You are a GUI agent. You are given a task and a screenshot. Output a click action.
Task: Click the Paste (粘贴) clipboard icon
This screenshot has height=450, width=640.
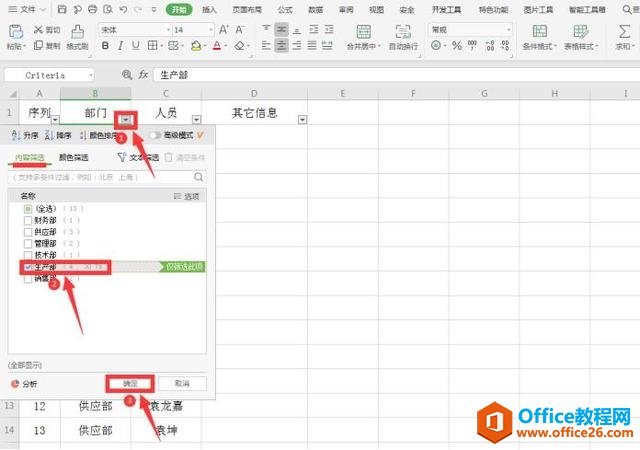(x=16, y=31)
